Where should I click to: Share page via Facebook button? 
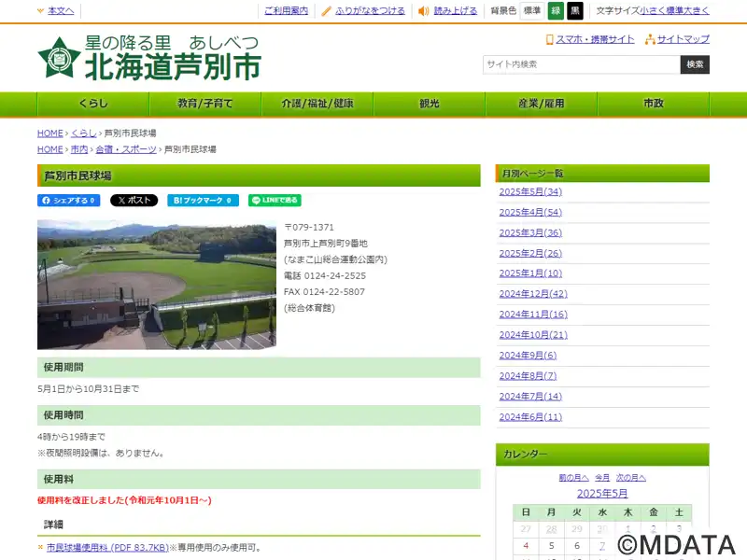(x=68, y=201)
